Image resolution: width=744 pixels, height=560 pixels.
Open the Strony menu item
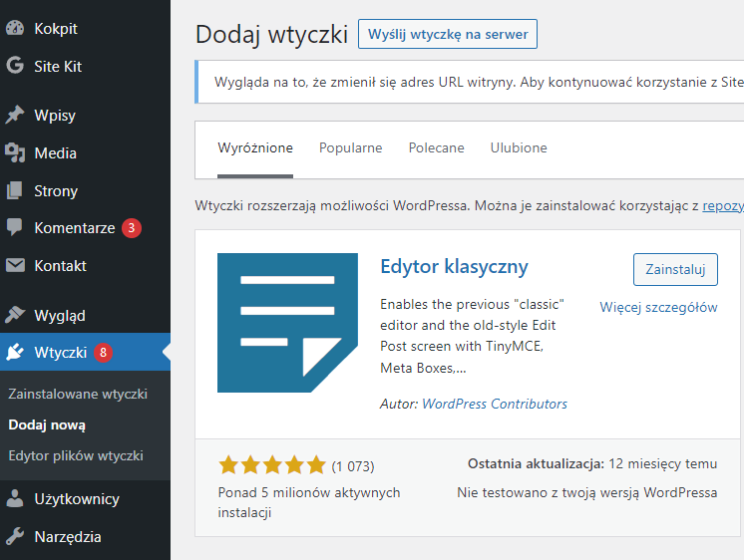click(85, 191)
